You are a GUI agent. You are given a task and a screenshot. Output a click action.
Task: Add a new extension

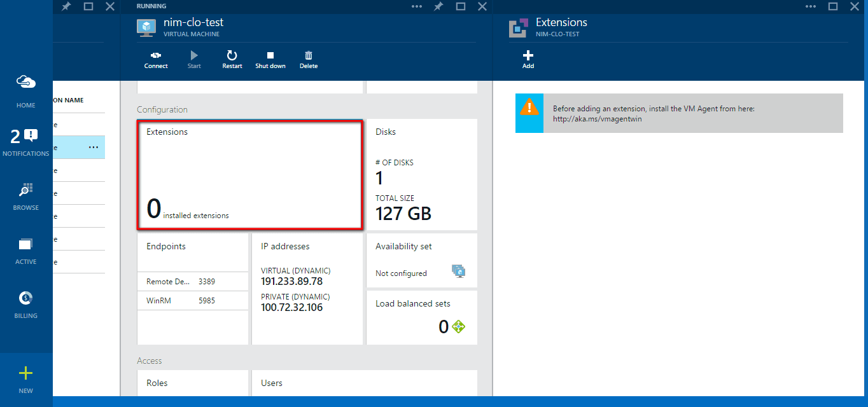tap(528, 56)
